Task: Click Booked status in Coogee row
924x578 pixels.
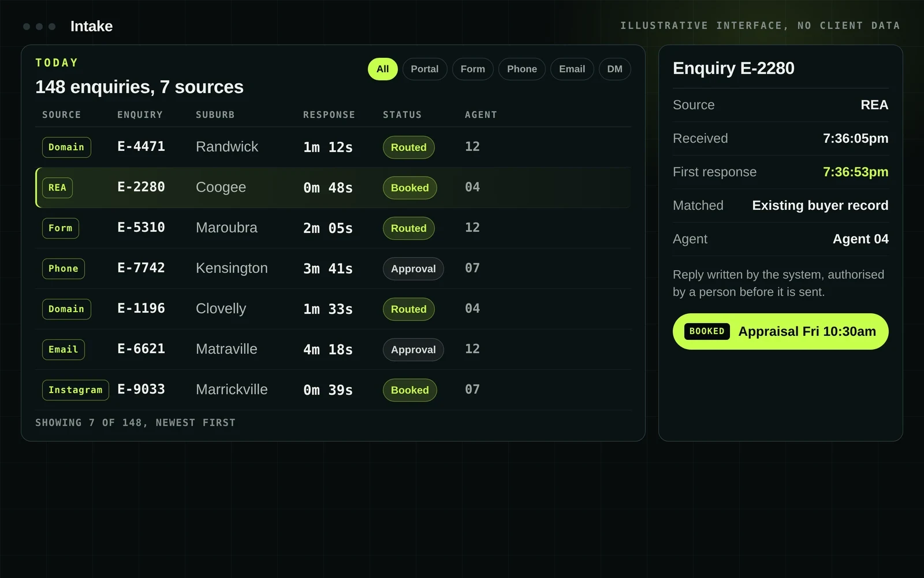Action: pos(409,188)
